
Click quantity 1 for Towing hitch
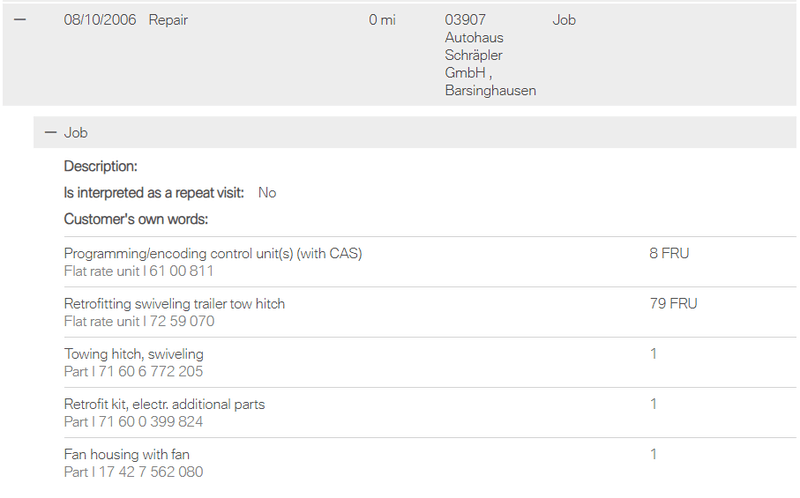(654, 354)
